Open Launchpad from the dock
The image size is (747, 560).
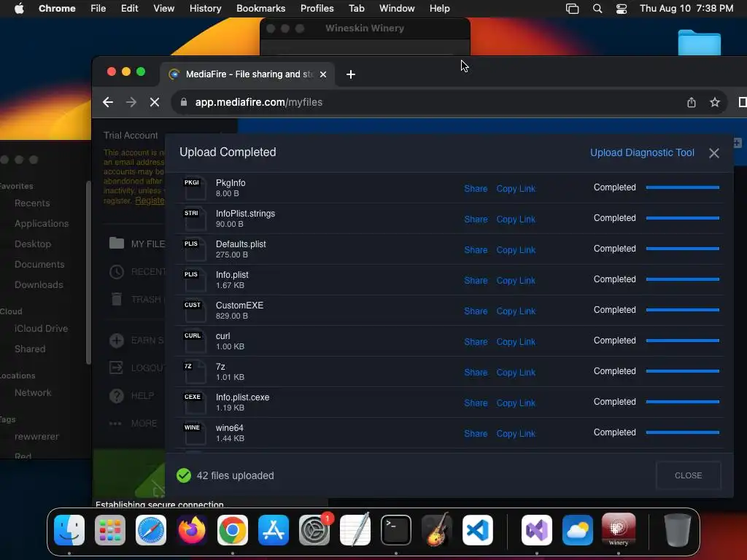click(x=110, y=530)
